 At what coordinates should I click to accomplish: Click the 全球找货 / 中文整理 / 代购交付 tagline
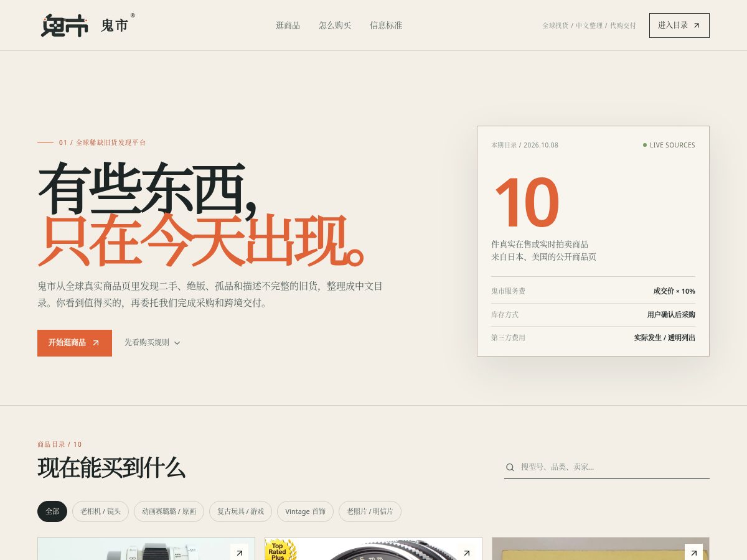pos(589,26)
